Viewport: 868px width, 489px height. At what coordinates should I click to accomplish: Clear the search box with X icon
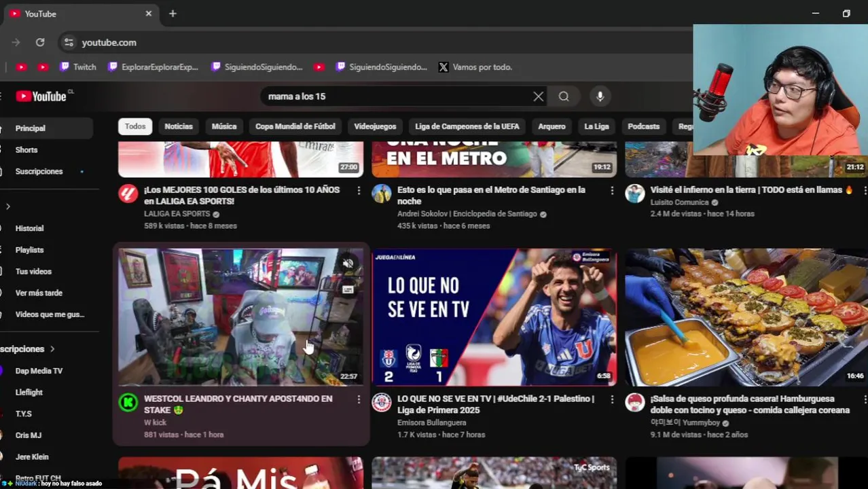(538, 96)
